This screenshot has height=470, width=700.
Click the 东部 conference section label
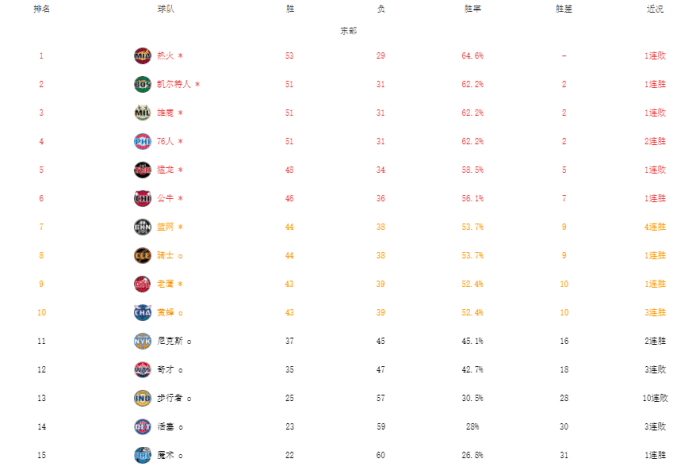[x=348, y=31]
